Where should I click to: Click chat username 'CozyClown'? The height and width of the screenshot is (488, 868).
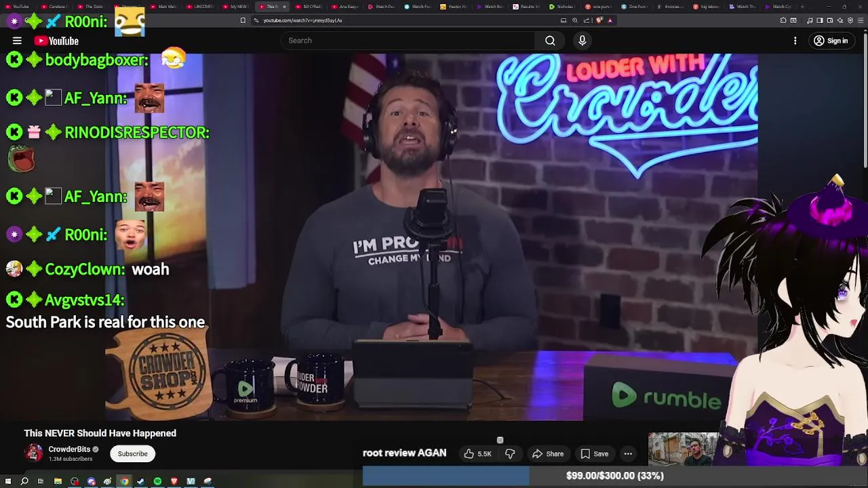(85, 269)
